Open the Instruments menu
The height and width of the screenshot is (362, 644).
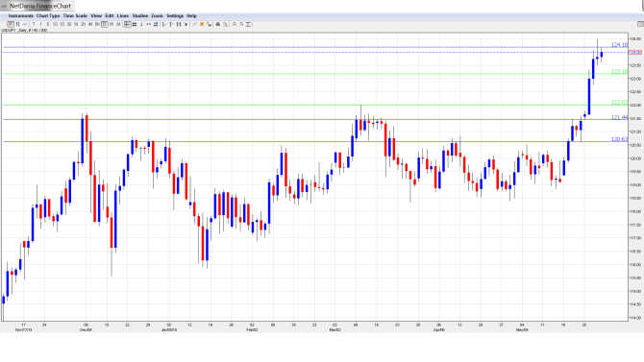tap(20, 15)
